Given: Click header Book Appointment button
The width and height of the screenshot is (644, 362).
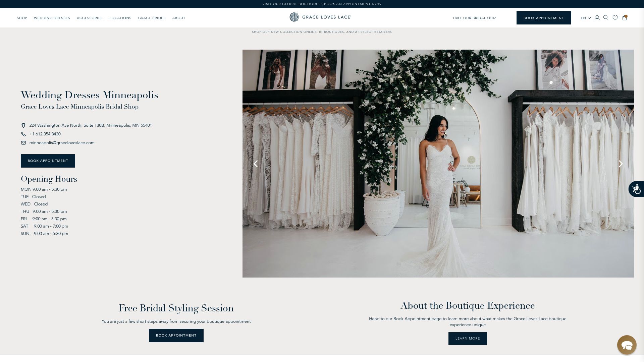Looking at the screenshot, I should (x=543, y=18).
